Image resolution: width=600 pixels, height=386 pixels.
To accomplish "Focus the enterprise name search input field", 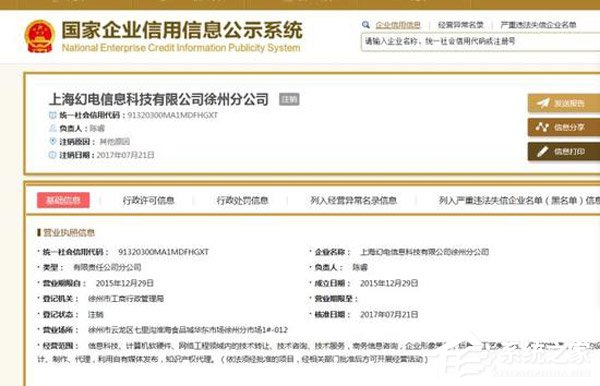I will coord(480,42).
